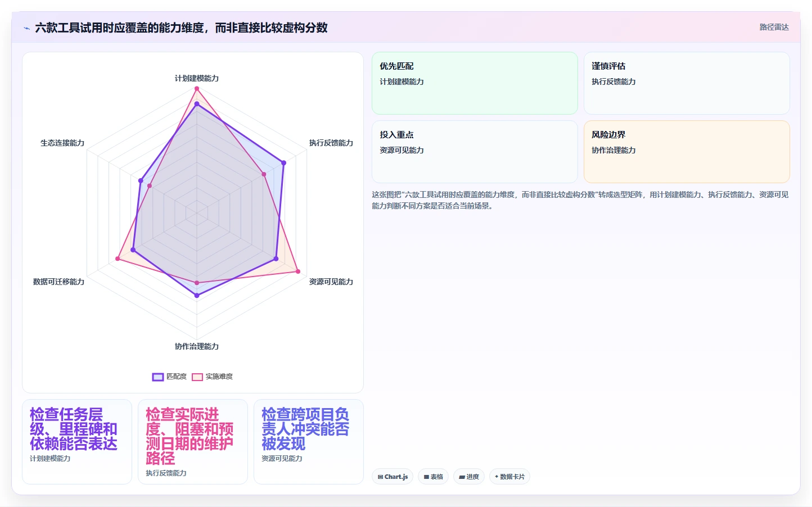
Task: Click the 协作治理能力 radar axis label
Action: tap(197, 346)
